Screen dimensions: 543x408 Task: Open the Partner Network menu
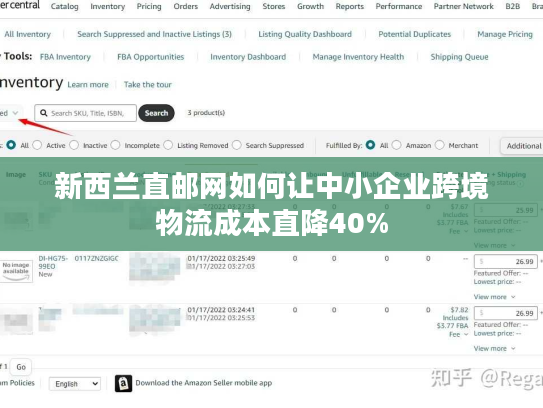coord(464,7)
